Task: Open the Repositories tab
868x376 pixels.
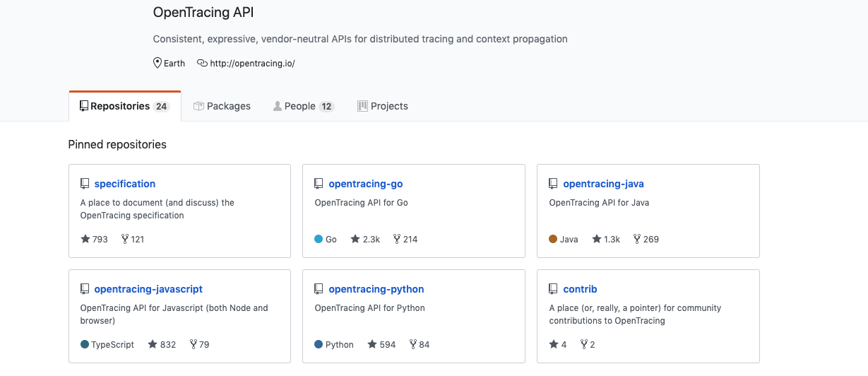Action: (x=124, y=106)
